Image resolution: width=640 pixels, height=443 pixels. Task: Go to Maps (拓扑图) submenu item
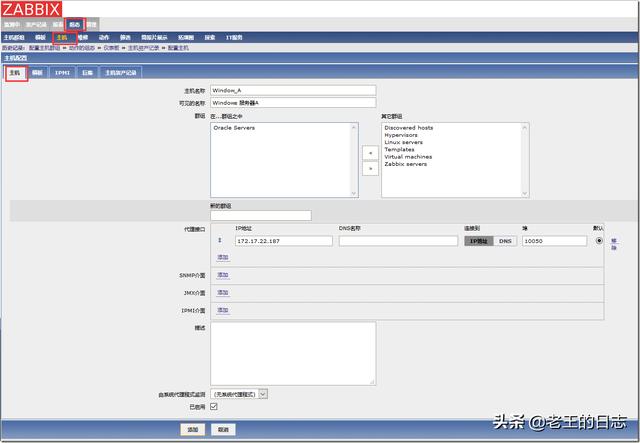[x=186, y=38]
